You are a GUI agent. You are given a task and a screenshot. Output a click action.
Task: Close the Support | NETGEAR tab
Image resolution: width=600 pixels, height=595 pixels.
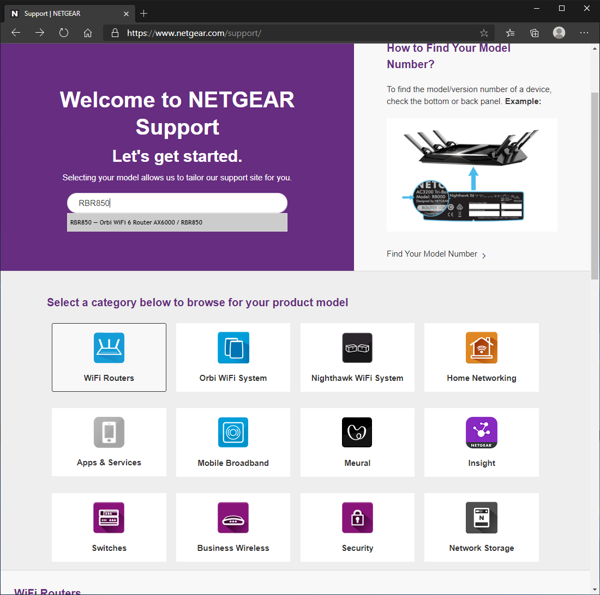(126, 14)
